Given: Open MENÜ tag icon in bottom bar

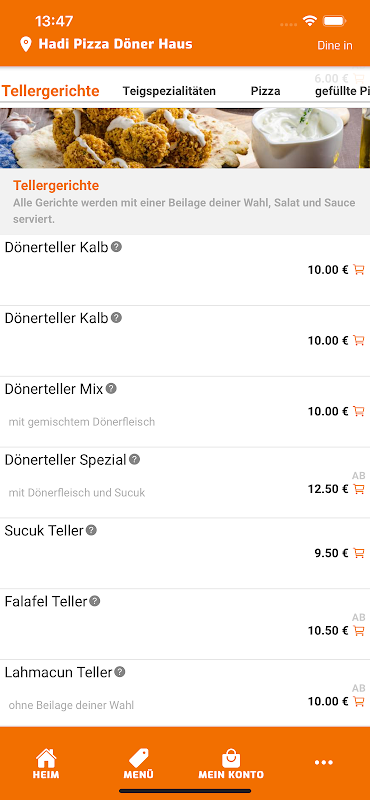Looking at the screenshot, I should point(138,763).
